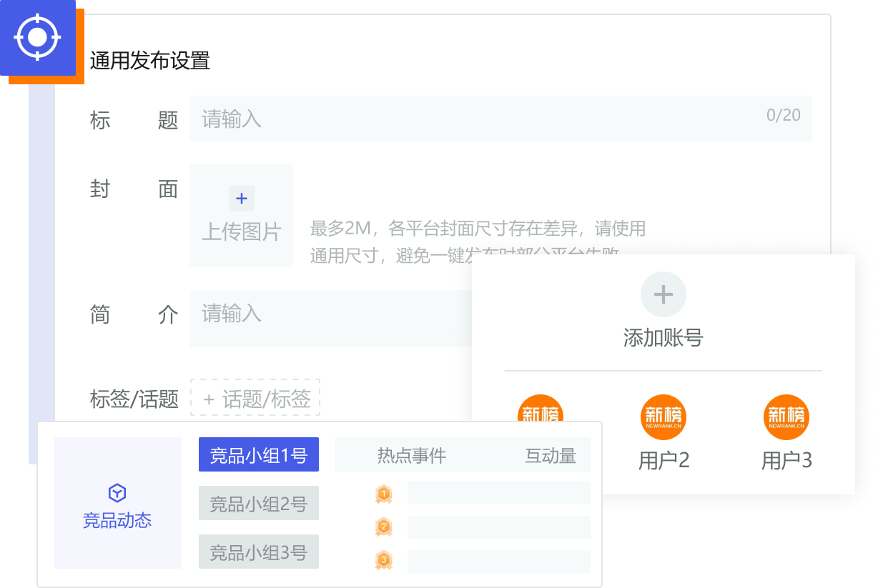The width and height of the screenshot is (878, 588).
Task: Click the hint text starting 最多2M
Action: (478, 242)
